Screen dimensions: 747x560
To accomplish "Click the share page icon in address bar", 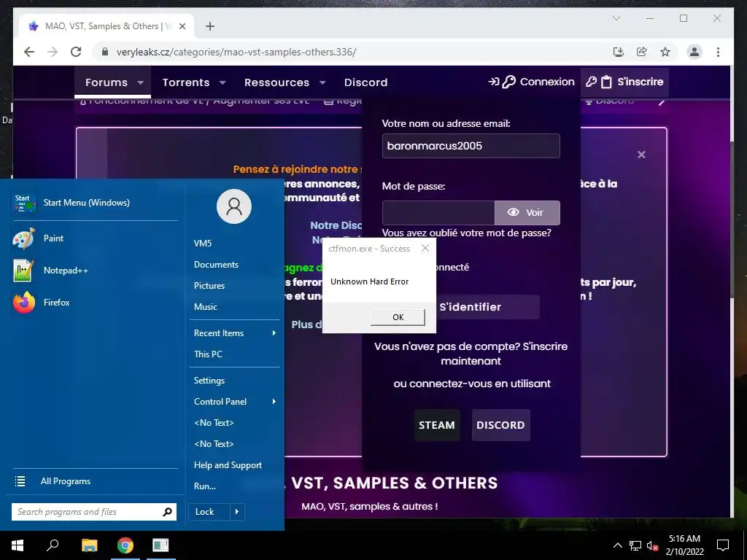I will pos(642,52).
